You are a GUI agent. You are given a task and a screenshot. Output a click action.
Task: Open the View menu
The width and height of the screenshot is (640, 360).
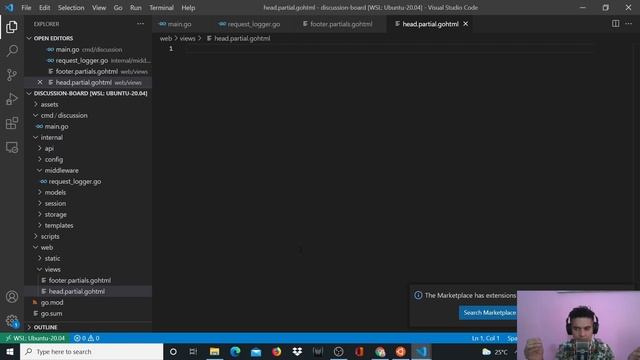coord(99,8)
